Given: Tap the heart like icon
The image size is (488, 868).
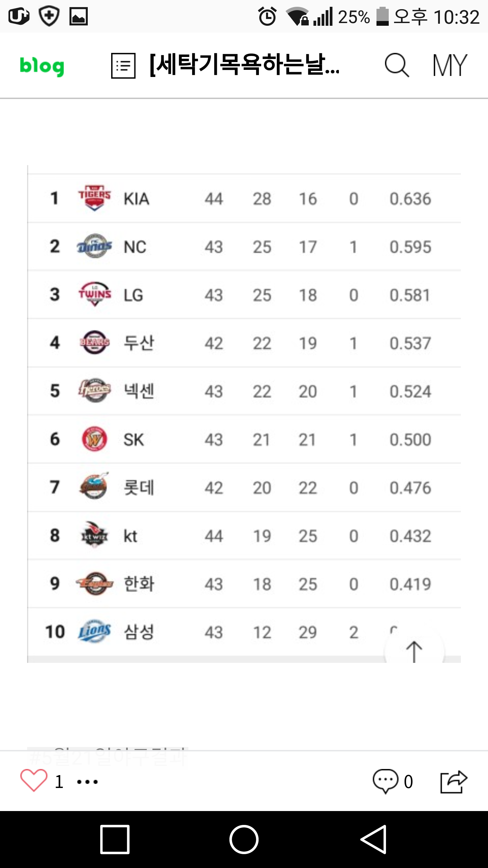Looking at the screenshot, I should 34,781.
